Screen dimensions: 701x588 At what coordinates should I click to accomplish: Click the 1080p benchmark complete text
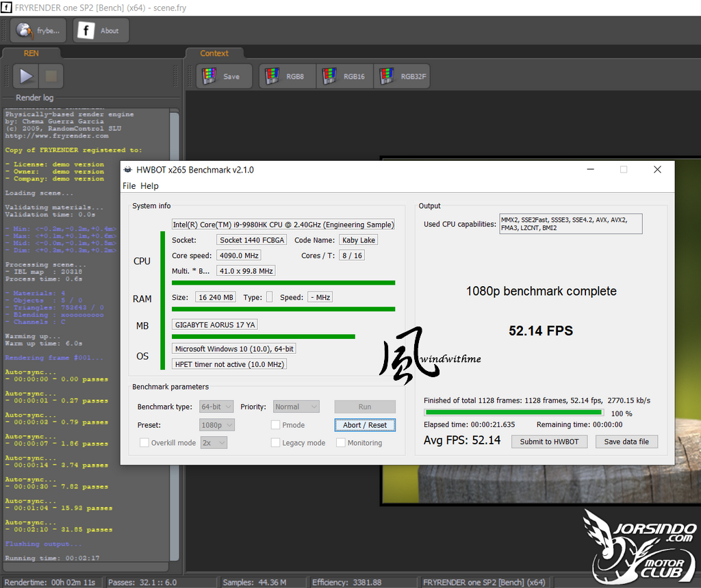click(541, 291)
